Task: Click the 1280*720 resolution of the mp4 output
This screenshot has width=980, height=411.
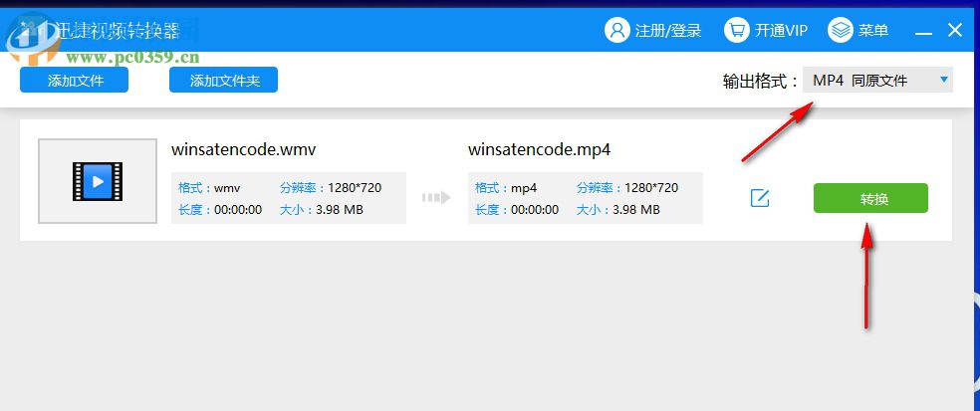Action: [651, 188]
